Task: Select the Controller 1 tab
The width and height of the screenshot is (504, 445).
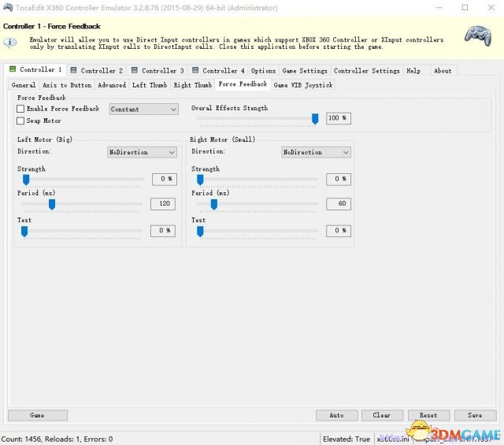Action: 35,69
